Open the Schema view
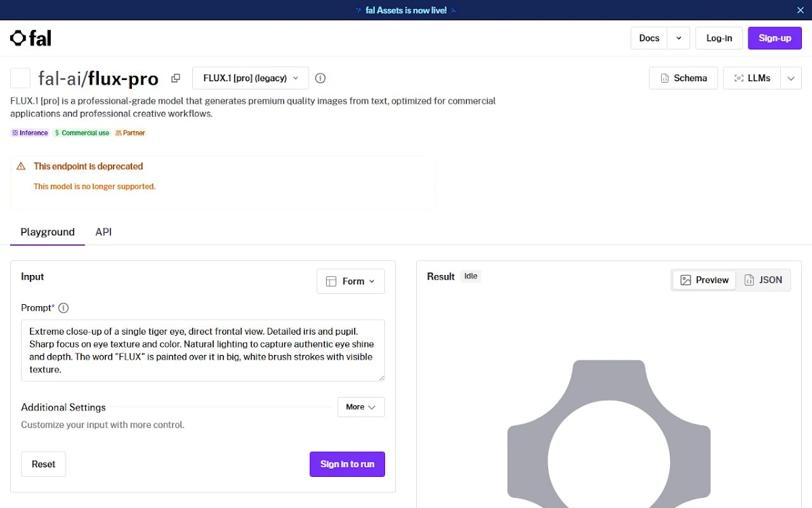This screenshot has width=812, height=508. tap(683, 78)
